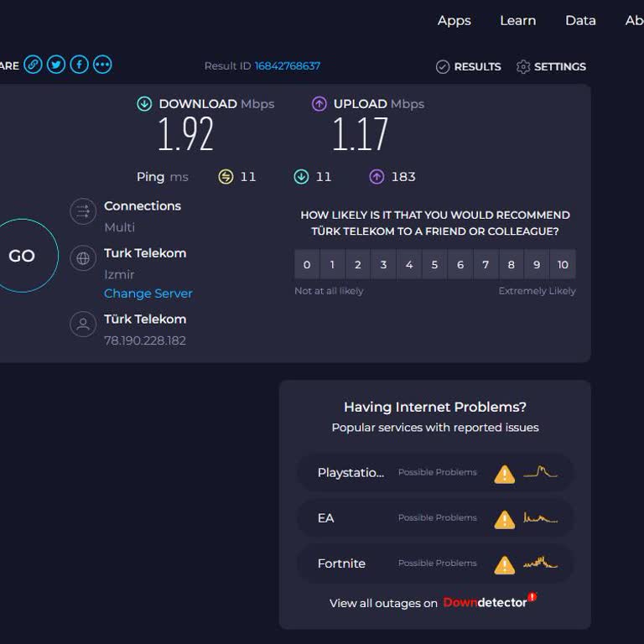644x644 pixels.
Task: Rate recommendation score 3
Action: click(383, 264)
